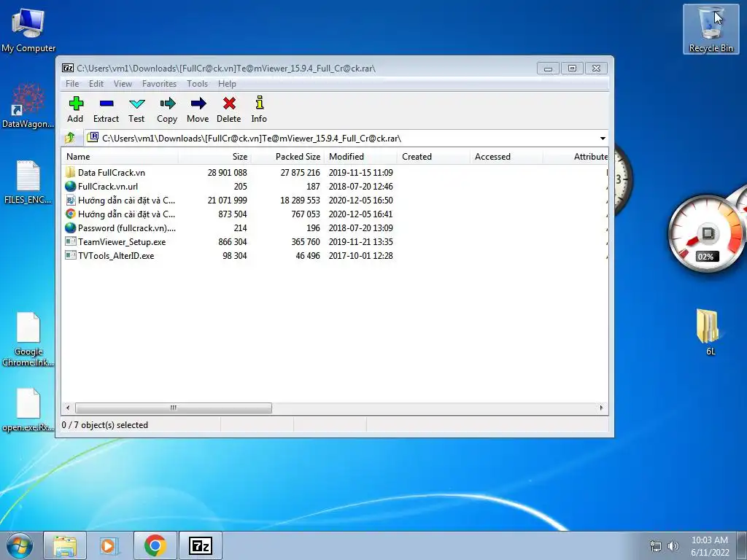Select the TVTools_AlterID.exe file icon
The width and height of the screenshot is (747, 560).
pyautogui.click(x=71, y=255)
